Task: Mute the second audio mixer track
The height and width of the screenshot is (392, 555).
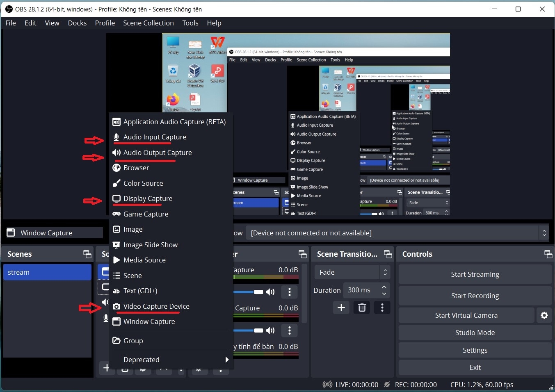Action: (270, 330)
